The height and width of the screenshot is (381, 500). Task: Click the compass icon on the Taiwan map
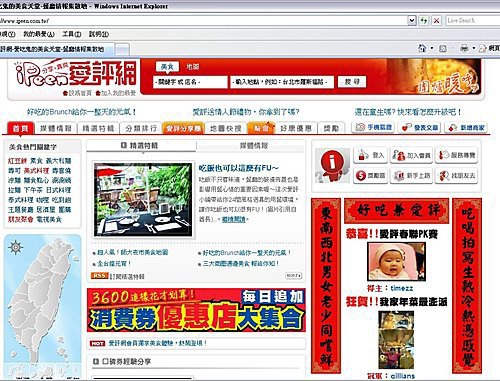tap(16, 247)
